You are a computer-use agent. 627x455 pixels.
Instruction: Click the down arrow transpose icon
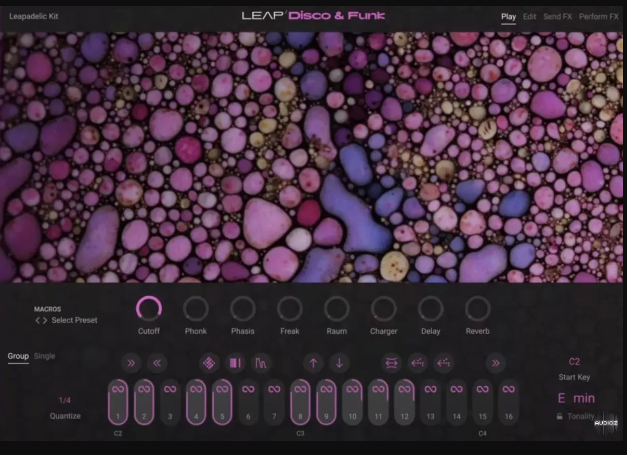[339, 363]
